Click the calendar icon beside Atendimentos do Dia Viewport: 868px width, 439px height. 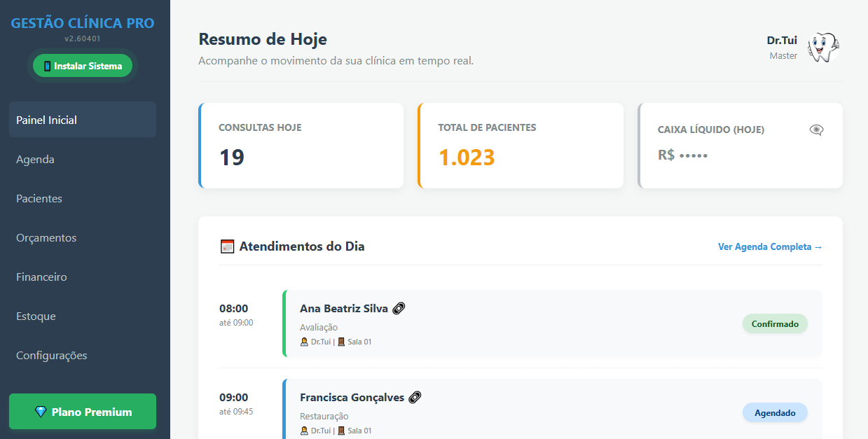click(x=227, y=246)
